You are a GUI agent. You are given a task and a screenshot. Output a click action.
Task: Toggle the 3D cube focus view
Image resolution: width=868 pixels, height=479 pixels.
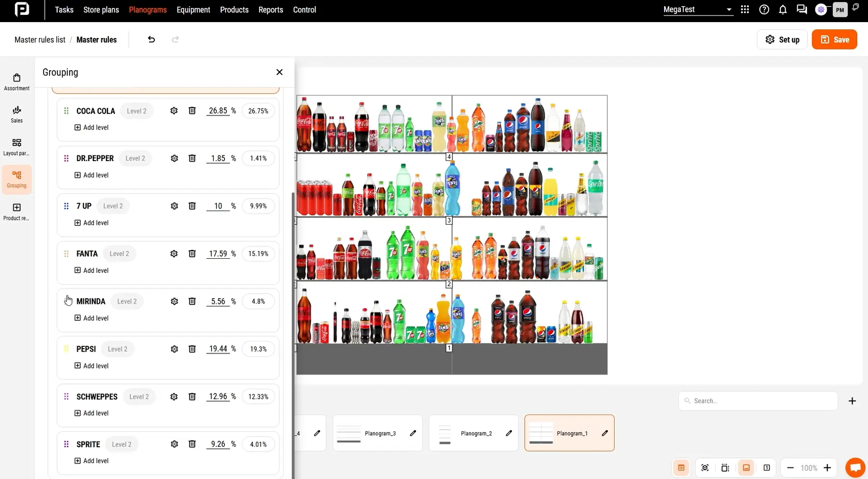[x=705, y=468]
